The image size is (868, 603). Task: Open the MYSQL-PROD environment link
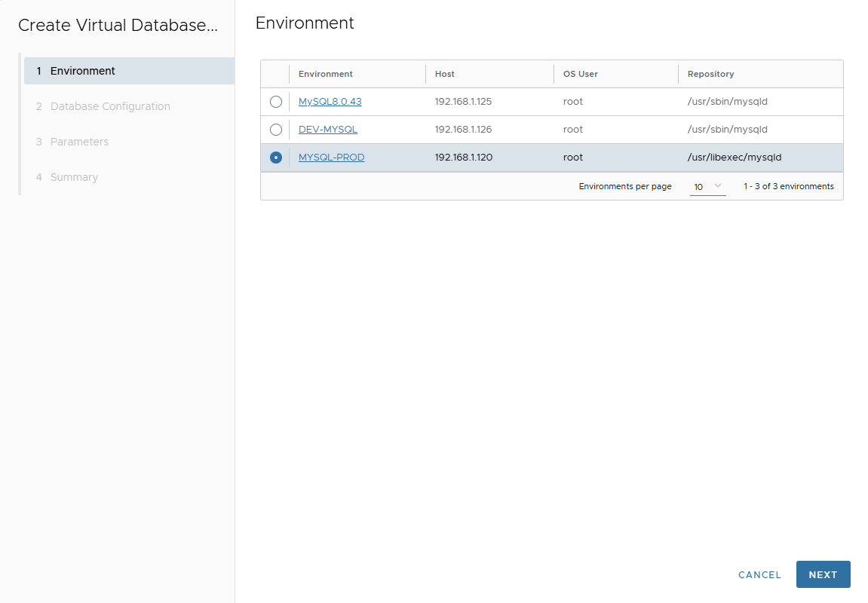pos(331,158)
